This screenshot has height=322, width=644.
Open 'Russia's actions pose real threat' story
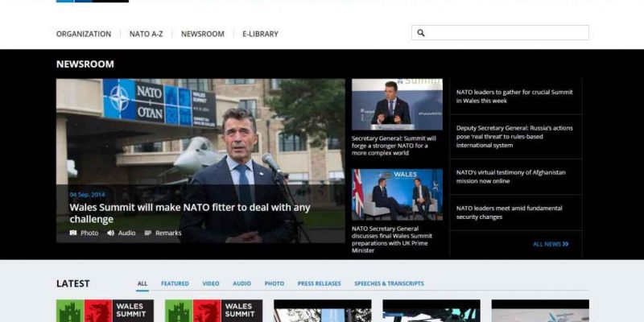[x=514, y=136]
